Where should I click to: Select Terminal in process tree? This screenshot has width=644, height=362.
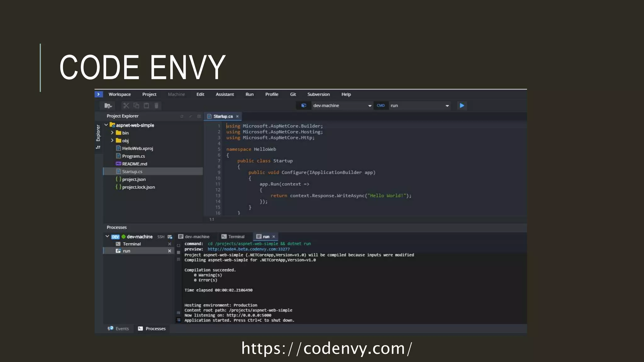point(131,244)
